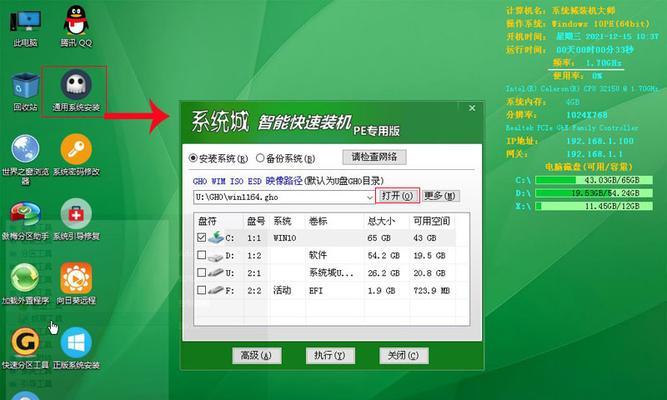Check the U: partition checkbox
This screenshot has width=667, height=400.
pyautogui.click(x=202, y=272)
